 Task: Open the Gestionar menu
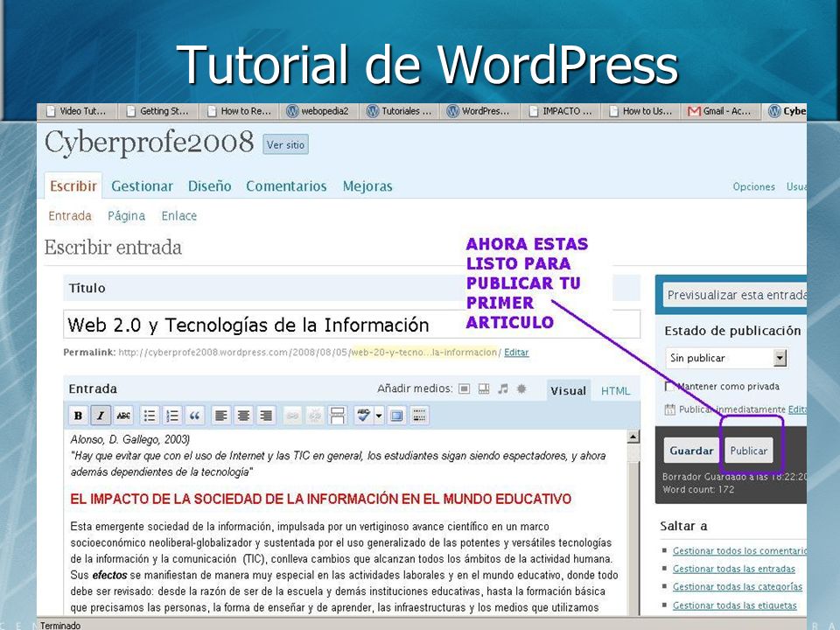pos(142,186)
